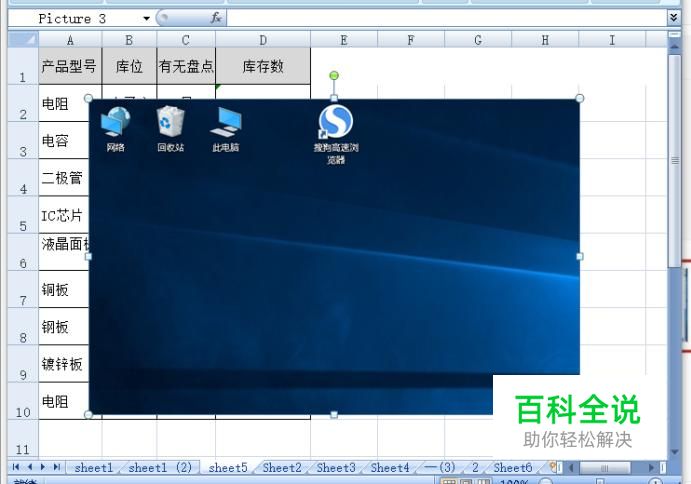Click the previous sheet navigation arrow

click(30, 467)
